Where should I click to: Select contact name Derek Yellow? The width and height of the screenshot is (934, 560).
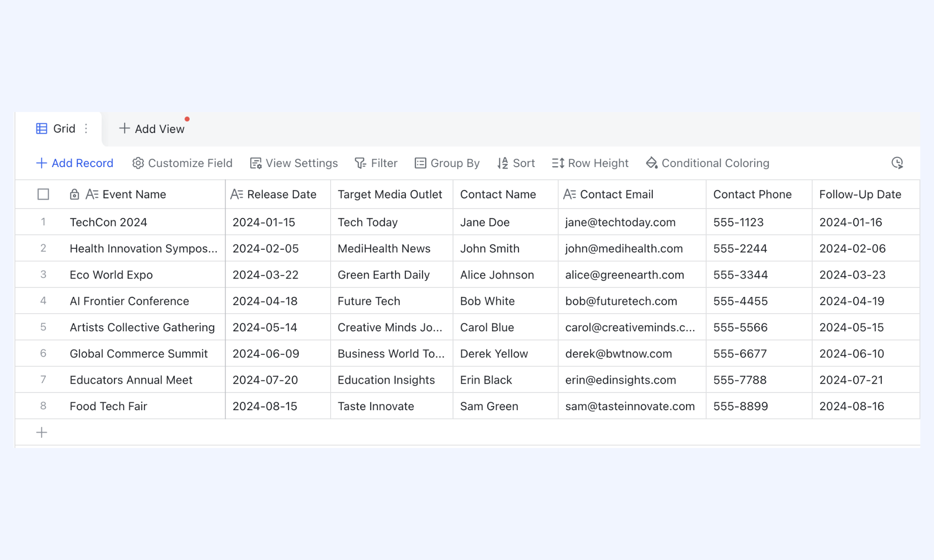tap(506, 354)
